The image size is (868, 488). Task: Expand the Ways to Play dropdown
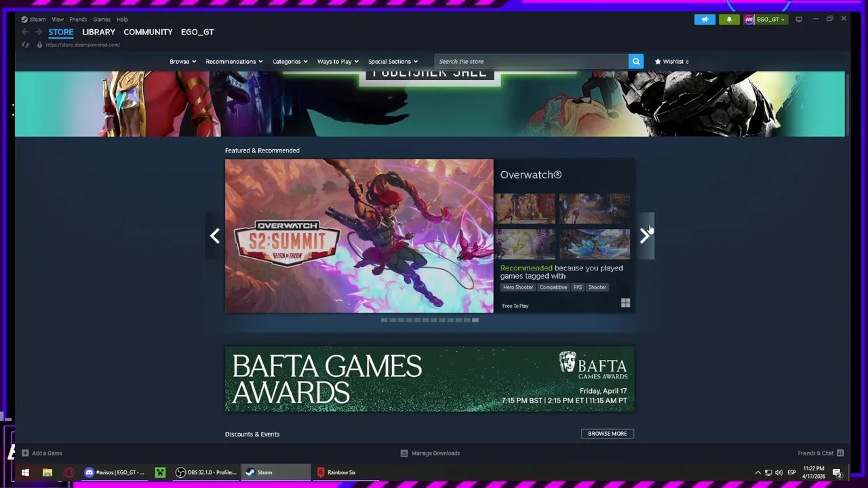pyautogui.click(x=338, y=62)
